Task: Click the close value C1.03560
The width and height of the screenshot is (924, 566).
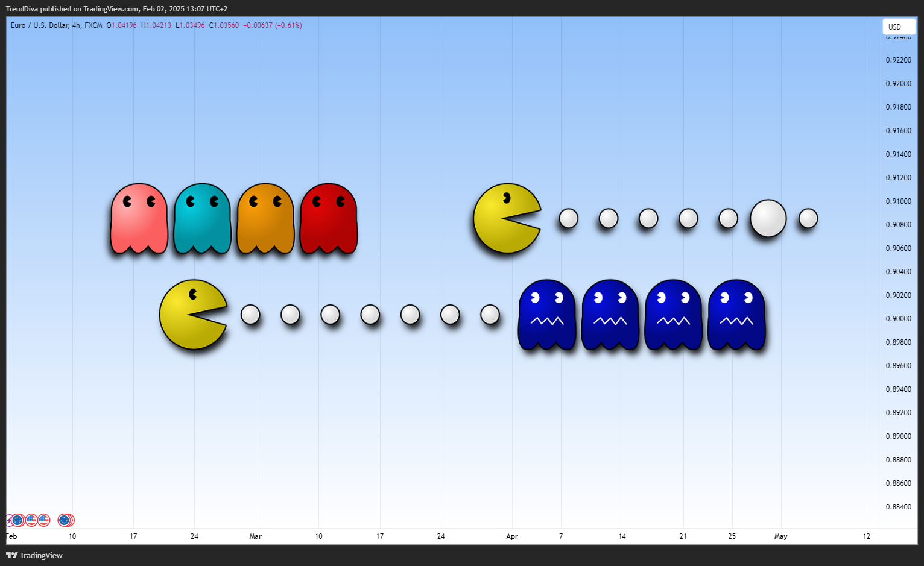Action: tap(224, 25)
